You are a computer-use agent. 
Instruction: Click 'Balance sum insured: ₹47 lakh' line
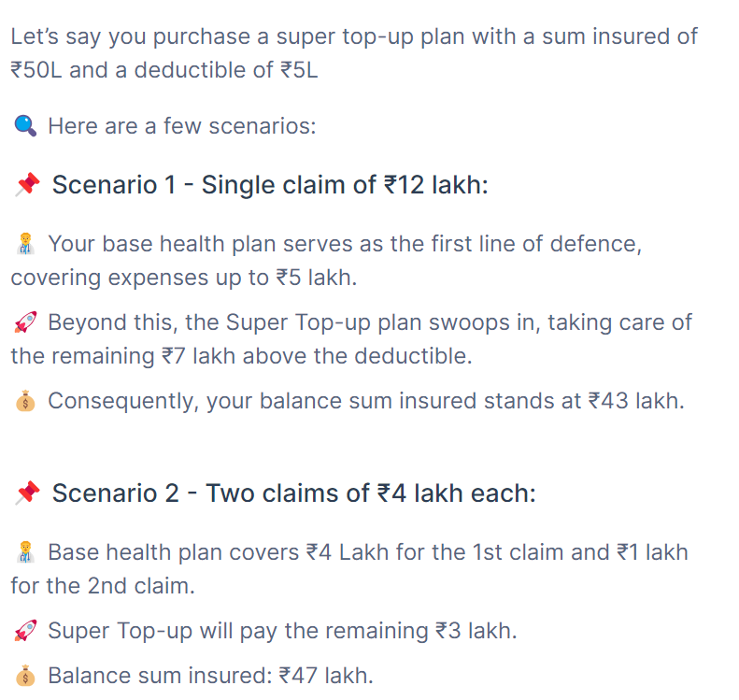[210, 675]
